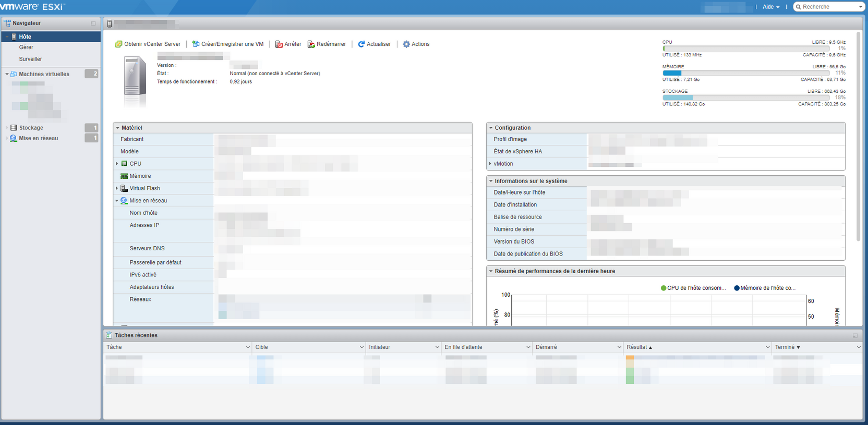
Task: Click the Redémarrer button
Action: click(327, 44)
